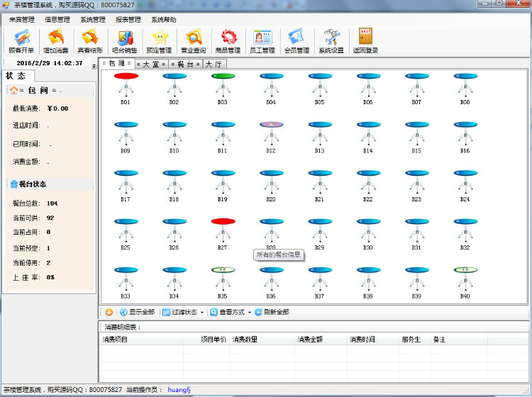Click the 返回登录 return to login icon
This screenshot has height=397, width=532.
[365, 41]
